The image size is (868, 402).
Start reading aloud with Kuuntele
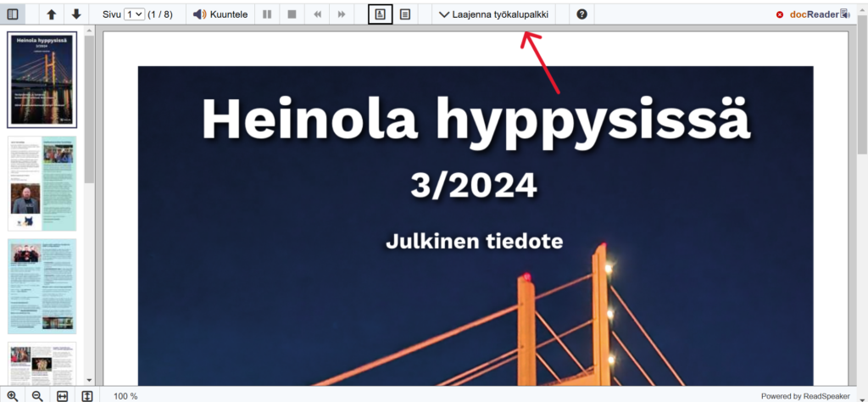(x=220, y=14)
